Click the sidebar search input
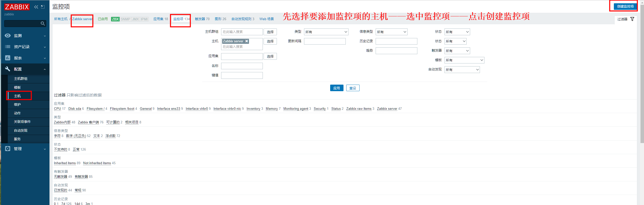 point(22,23)
